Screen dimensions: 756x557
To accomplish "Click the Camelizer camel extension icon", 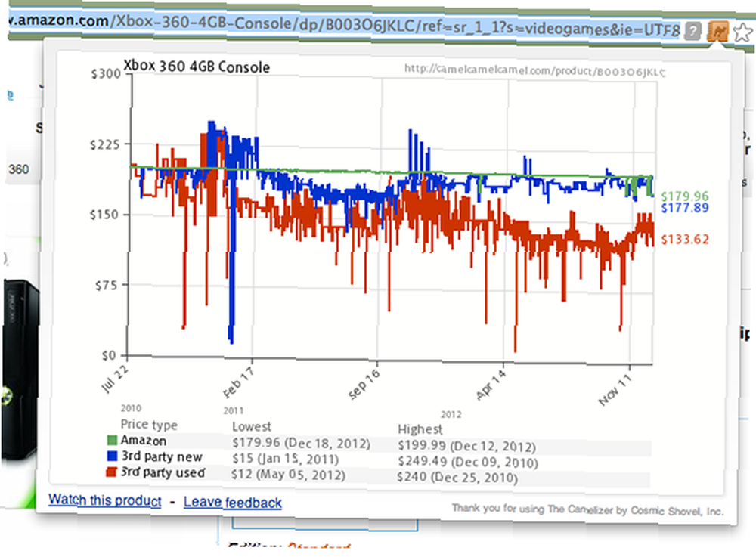I will pos(717,32).
